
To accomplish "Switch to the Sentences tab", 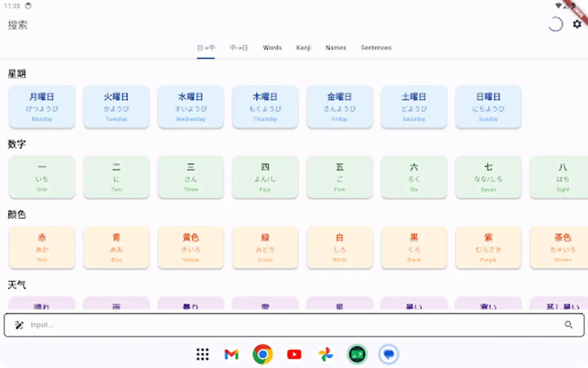I will [376, 47].
